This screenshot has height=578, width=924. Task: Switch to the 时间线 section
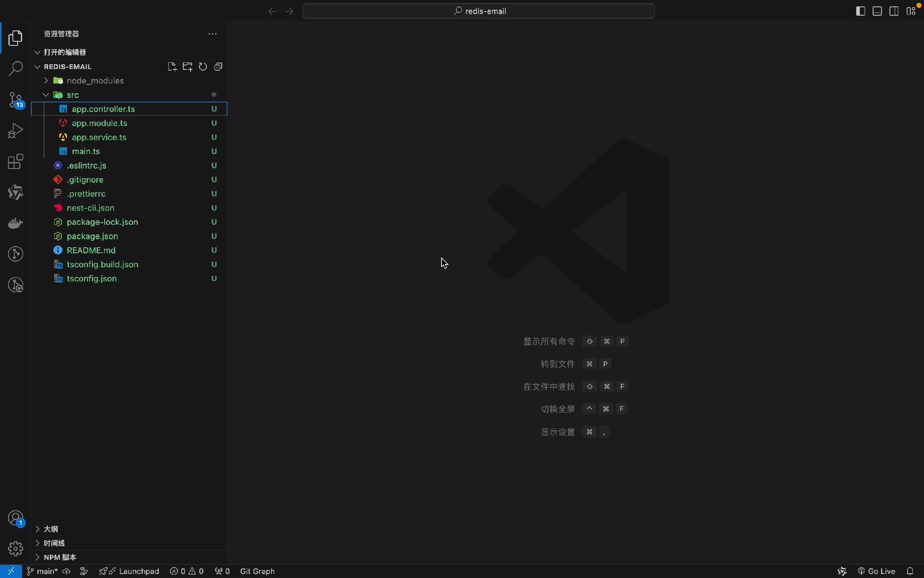[x=55, y=543]
